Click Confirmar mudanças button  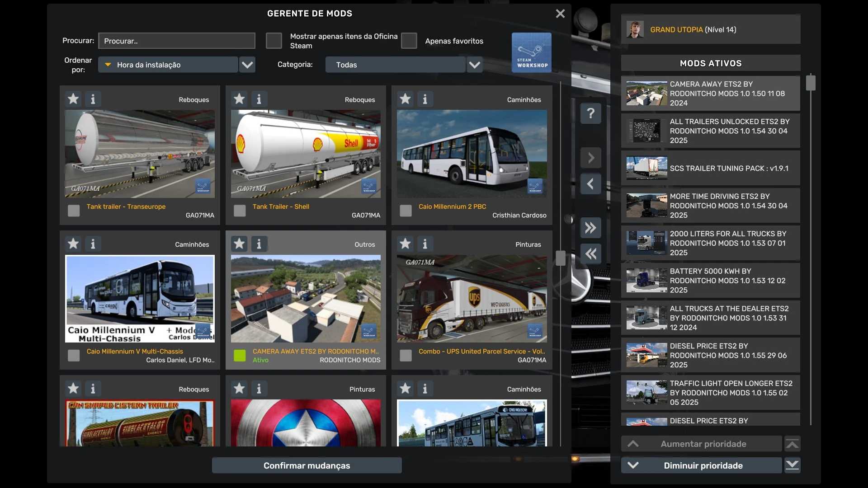click(307, 465)
